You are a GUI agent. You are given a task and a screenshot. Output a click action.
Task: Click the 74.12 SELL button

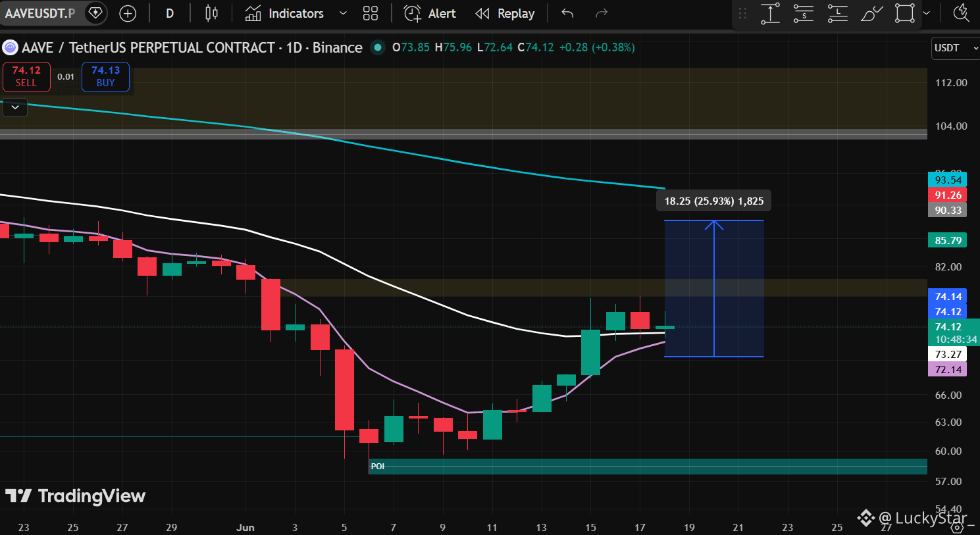[26, 76]
